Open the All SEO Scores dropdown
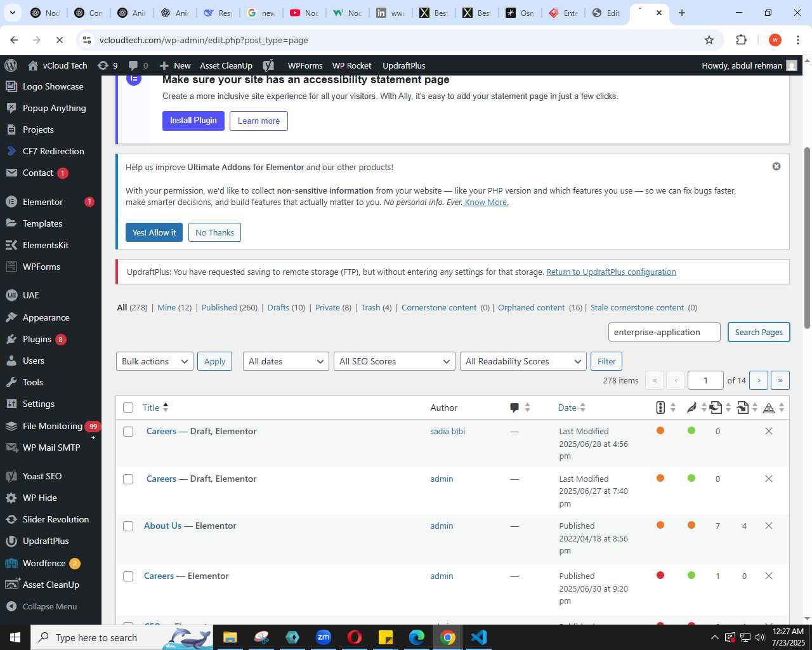The image size is (812, 650). [x=395, y=361]
